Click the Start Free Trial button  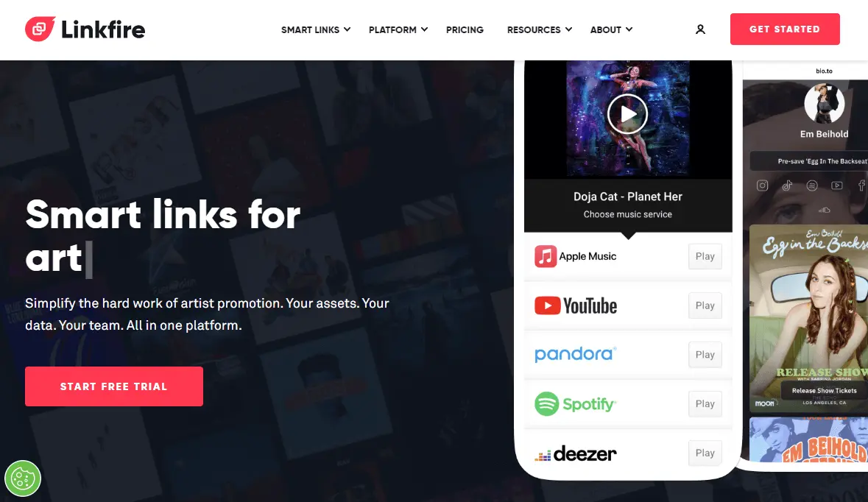coord(114,386)
